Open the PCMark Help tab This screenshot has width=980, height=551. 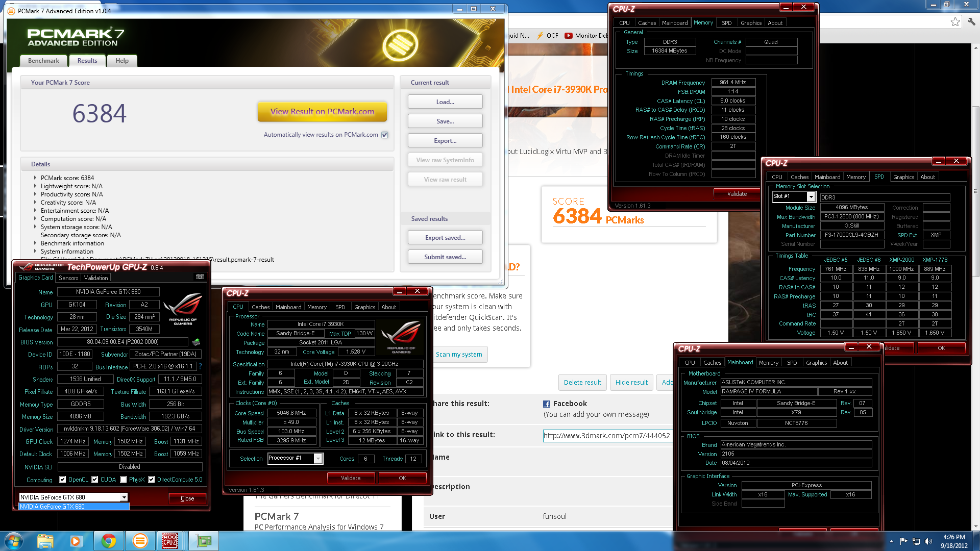point(122,61)
